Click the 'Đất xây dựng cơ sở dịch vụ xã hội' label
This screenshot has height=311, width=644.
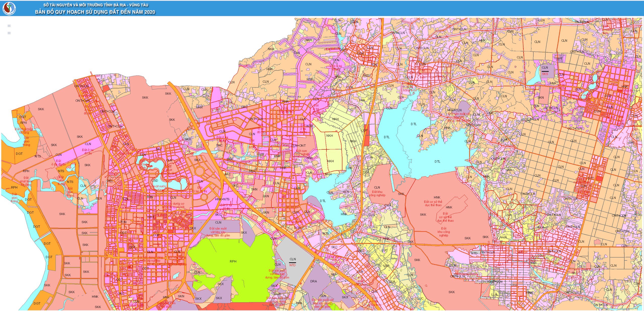point(173,205)
